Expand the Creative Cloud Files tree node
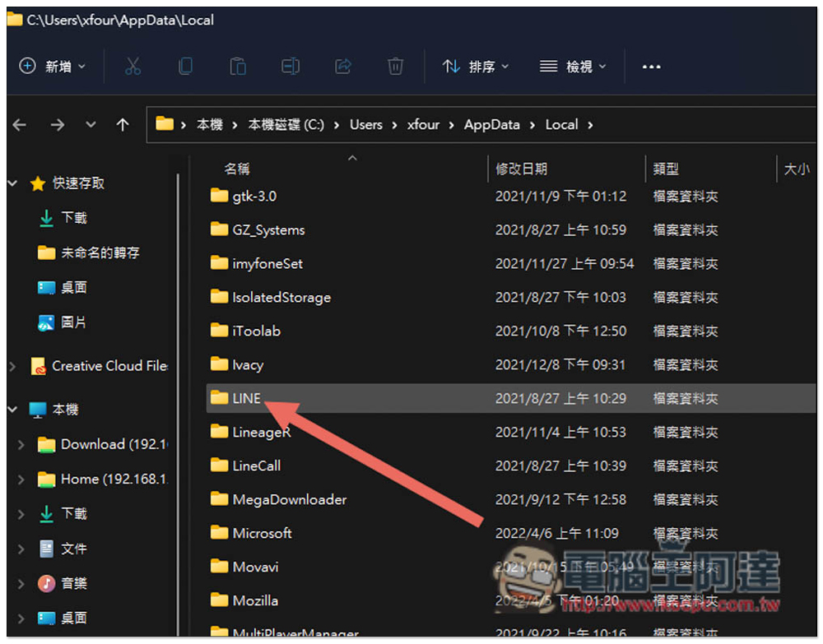Screen dimensions: 823x644 pos(12,366)
